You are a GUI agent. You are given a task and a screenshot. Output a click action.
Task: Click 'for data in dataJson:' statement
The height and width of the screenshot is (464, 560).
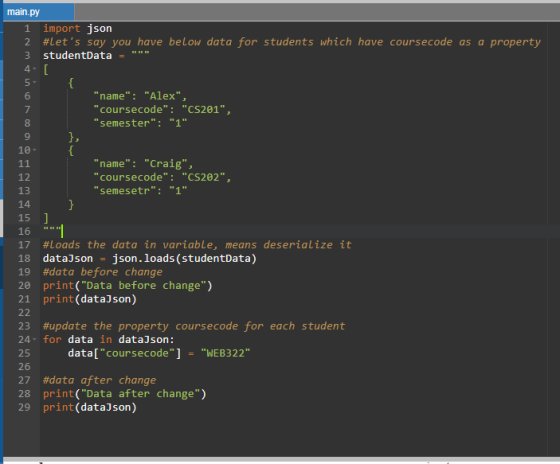pos(109,339)
